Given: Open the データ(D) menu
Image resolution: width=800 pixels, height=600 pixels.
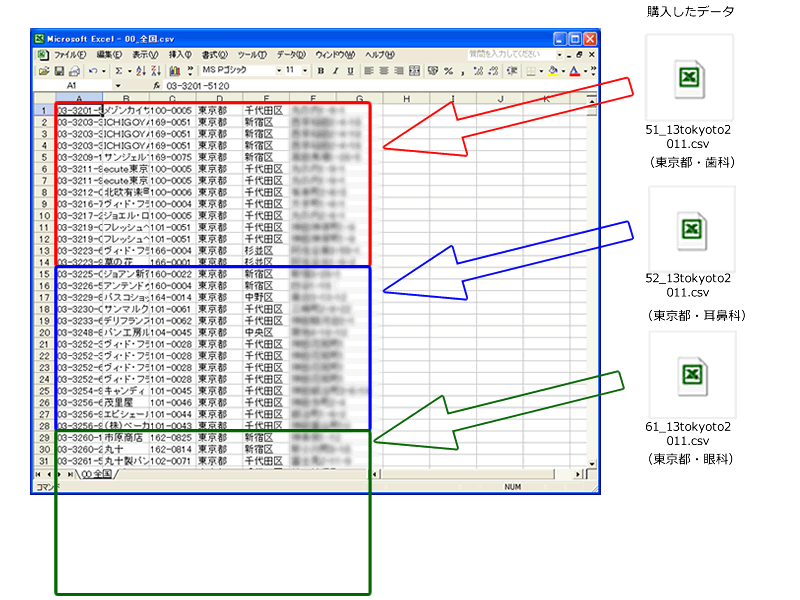Looking at the screenshot, I should click(x=291, y=54).
